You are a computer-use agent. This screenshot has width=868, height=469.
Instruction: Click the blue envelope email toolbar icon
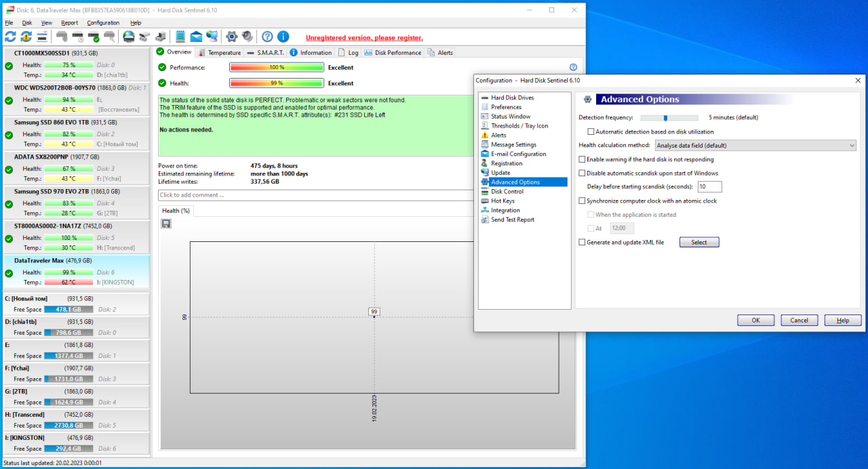coord(196,37)
